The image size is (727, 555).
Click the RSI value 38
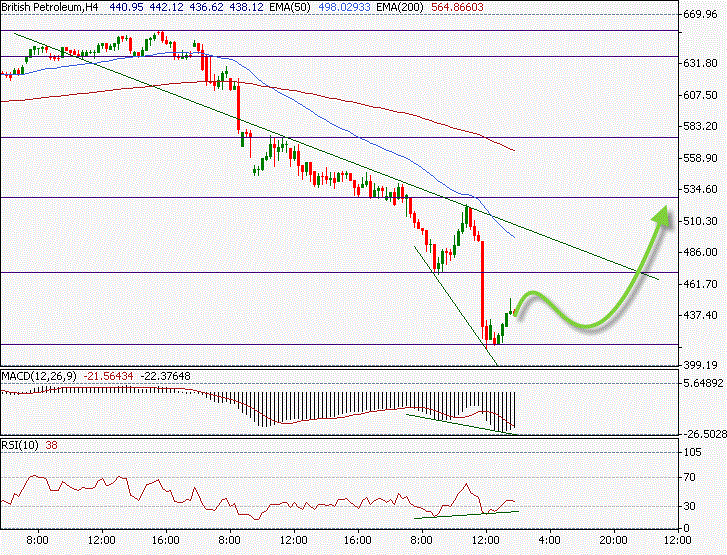click(x=51, y=445)
